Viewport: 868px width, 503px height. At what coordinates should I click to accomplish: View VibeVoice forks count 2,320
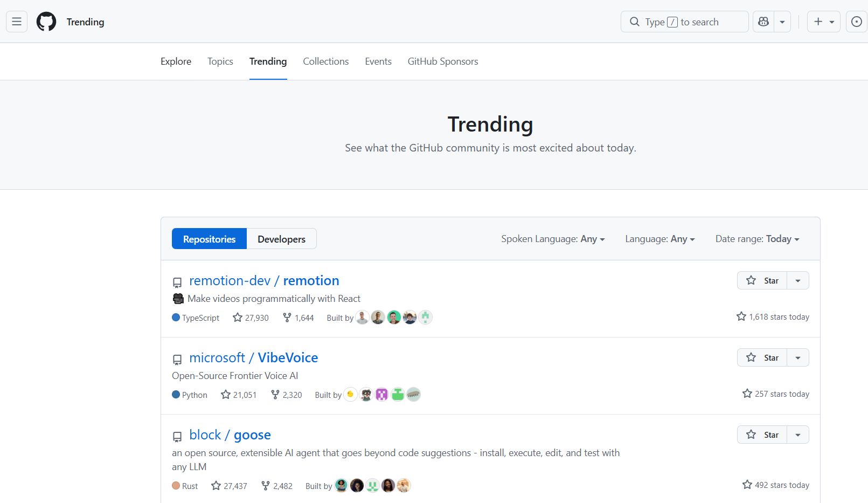pyautogui.click(x=286, y=395)
